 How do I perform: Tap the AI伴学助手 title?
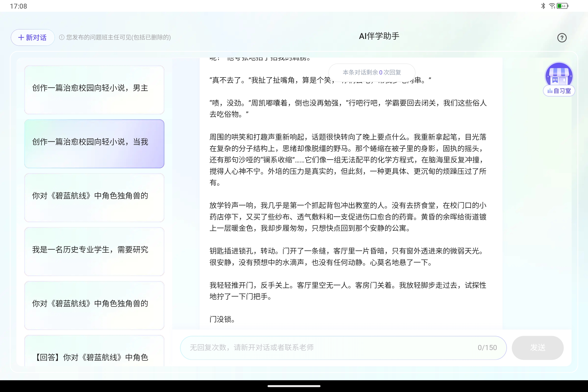(x=379, y=36)
